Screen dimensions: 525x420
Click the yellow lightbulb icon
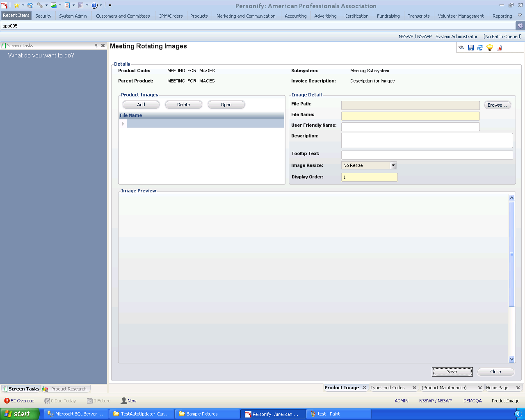click(x=489, y=48)
